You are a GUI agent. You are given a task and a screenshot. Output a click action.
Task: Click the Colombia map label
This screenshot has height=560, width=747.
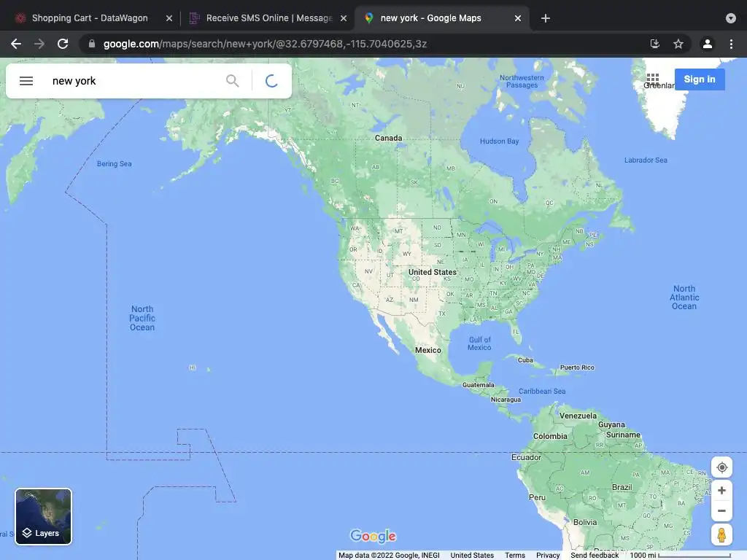pos(550,436)
